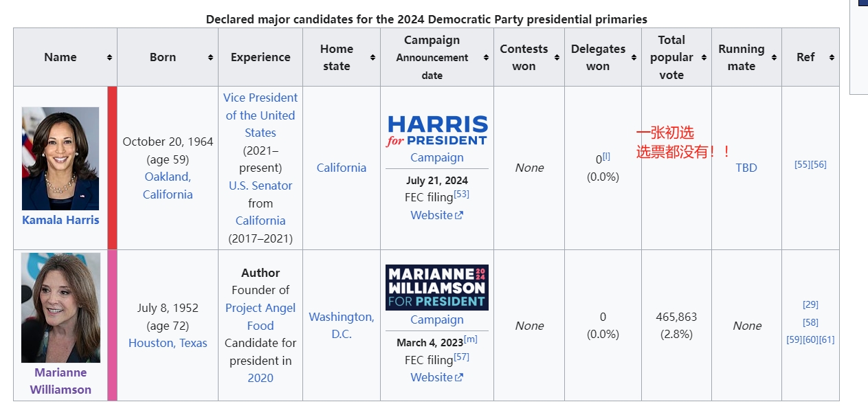Open Marianne Williamson portrait photo

(60, 308)
